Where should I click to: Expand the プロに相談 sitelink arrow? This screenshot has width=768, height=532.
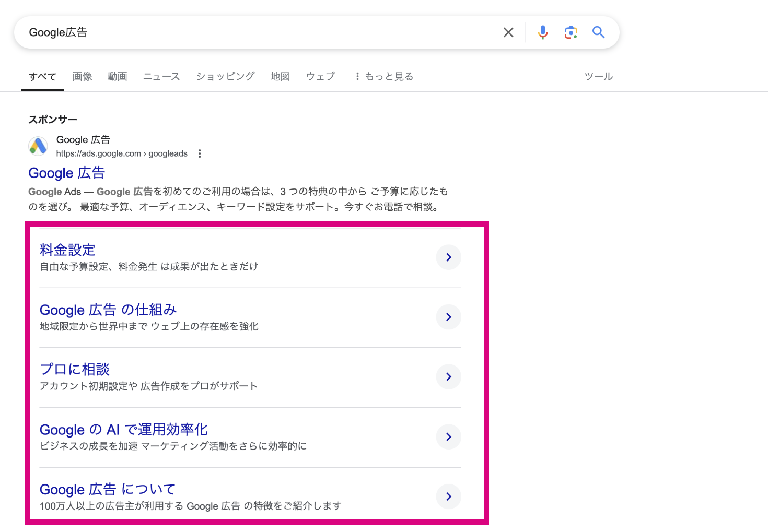pyautogui.click(x=448, y=377)
